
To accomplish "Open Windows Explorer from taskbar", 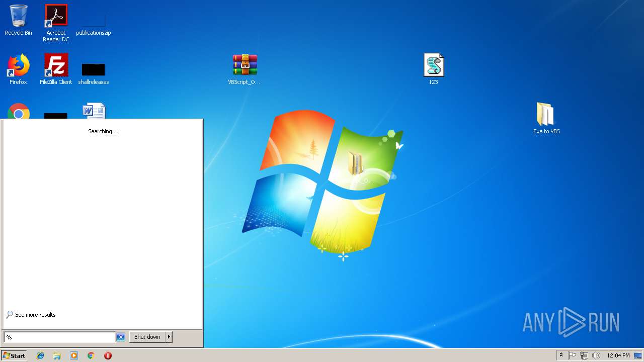I will [x=57, y=355].
